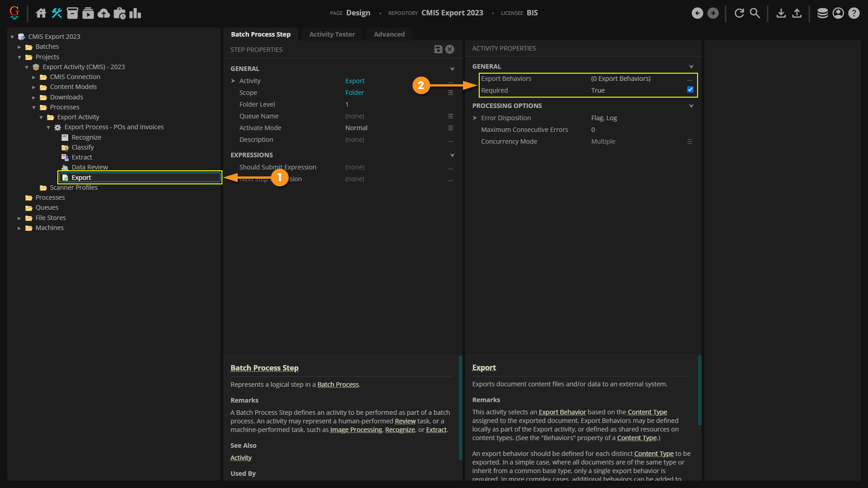Select the Data Review step in tree
The width and height of the screenshot is (868, 488).
[x=90, y=167]
